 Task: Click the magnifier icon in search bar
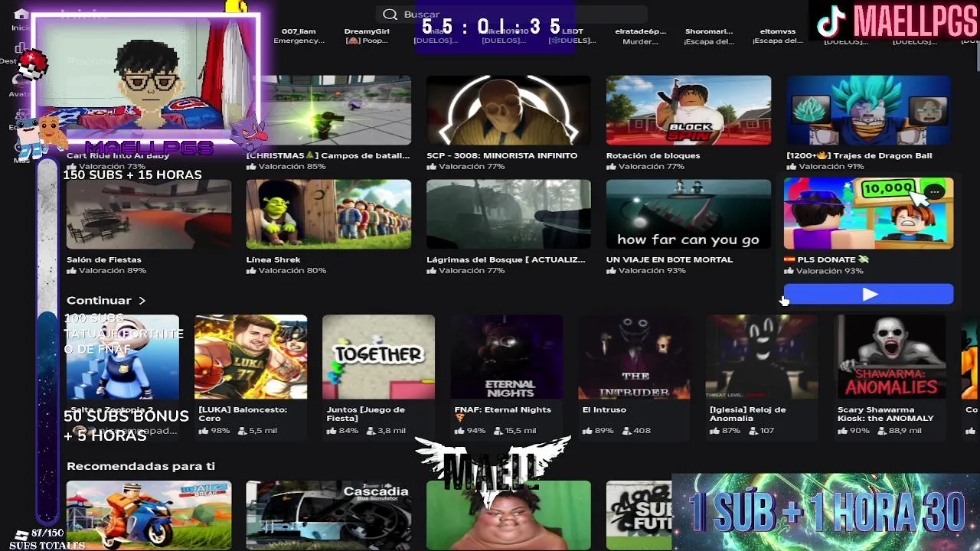click(x=390, y=15)
